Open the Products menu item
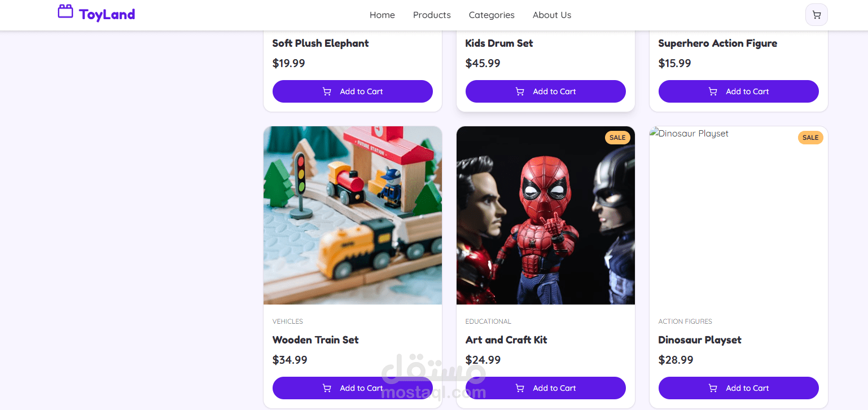The width and height of the screenshot is (868, 410). click(x=432, y=15)
